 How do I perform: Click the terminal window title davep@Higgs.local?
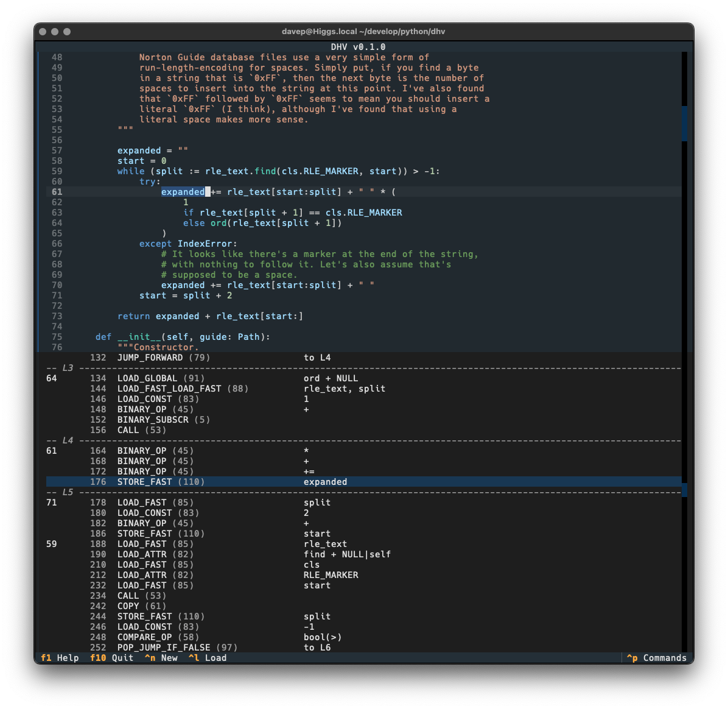point(363,32)
